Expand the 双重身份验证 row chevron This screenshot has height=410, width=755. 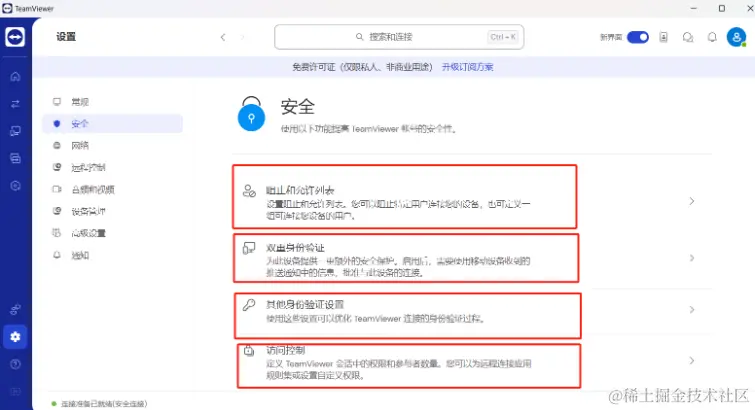(692, 258)
